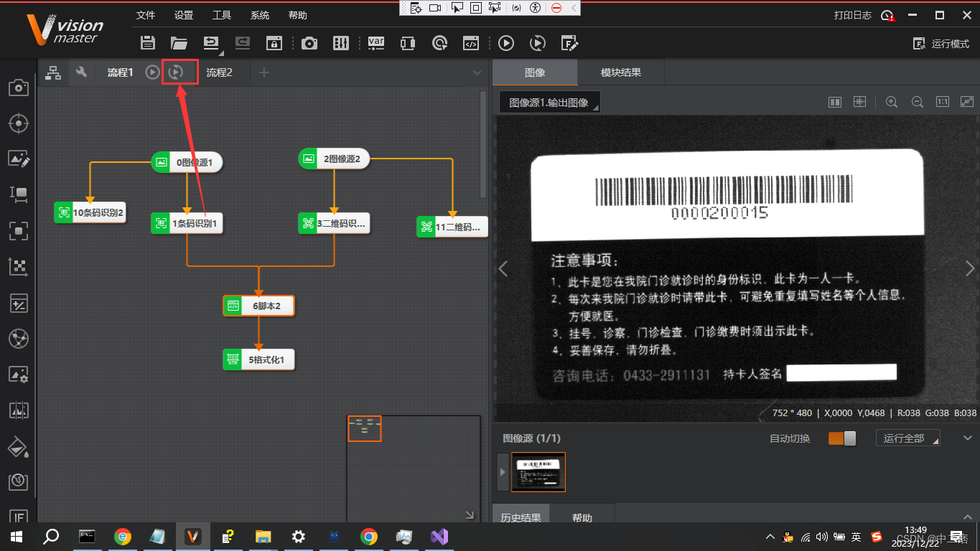Viewport: 980px width, 551px height.
Task: Click 打印日志 in the title bar
Action: click(853, 15)
